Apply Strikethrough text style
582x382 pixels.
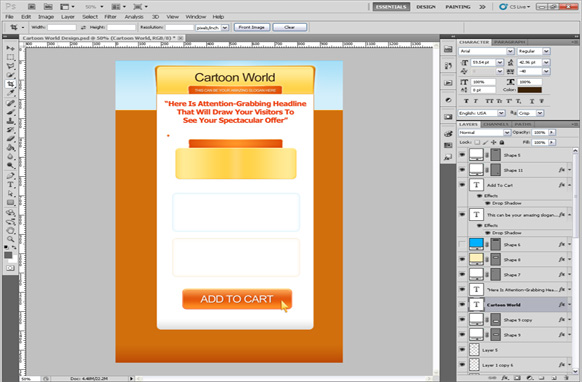(542, 101)
